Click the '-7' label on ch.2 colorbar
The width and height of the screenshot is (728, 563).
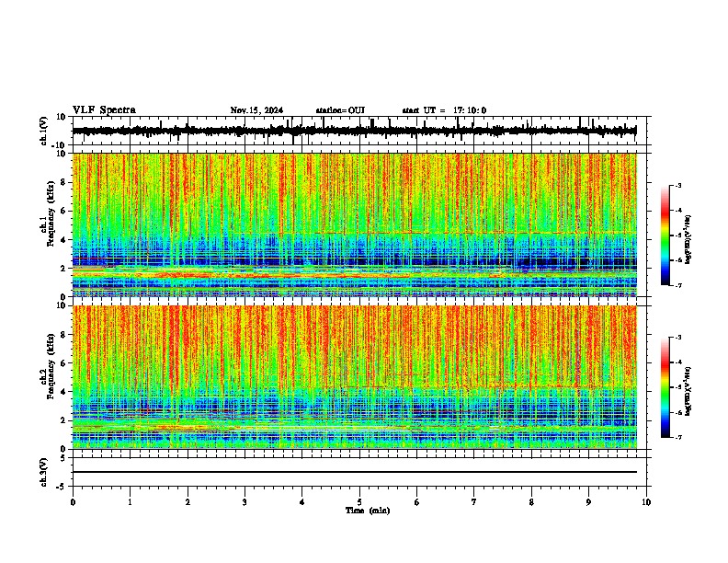[x=677, y=437]
